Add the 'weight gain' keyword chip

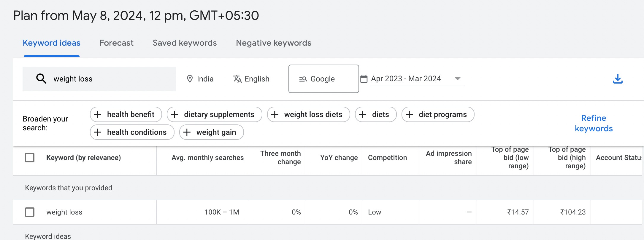pos(211,132)
